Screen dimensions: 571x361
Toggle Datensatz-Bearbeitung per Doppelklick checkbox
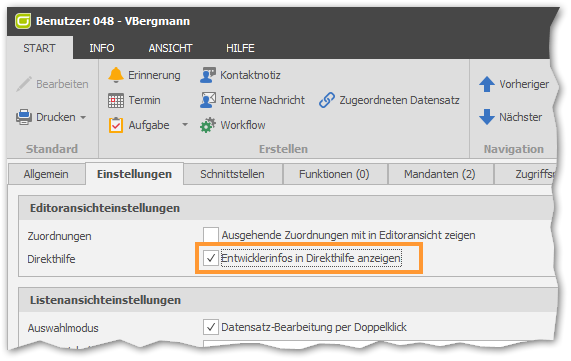[210, 327]
